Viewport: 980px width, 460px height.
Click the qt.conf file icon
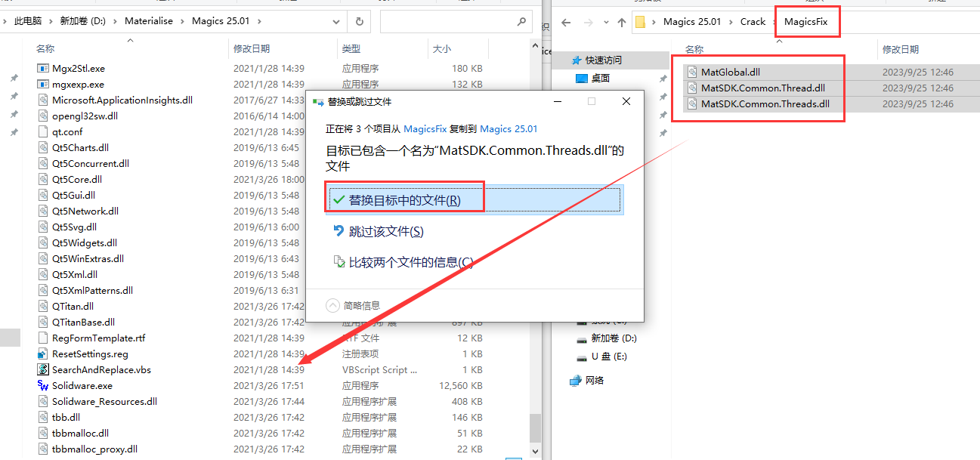click(x=43, y=132)
